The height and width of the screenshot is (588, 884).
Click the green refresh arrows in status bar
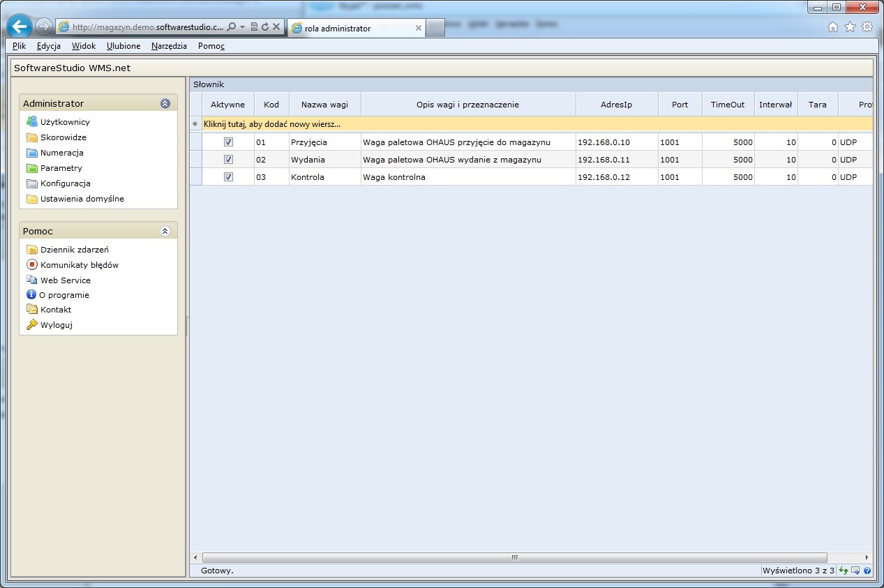pos(843,571)
